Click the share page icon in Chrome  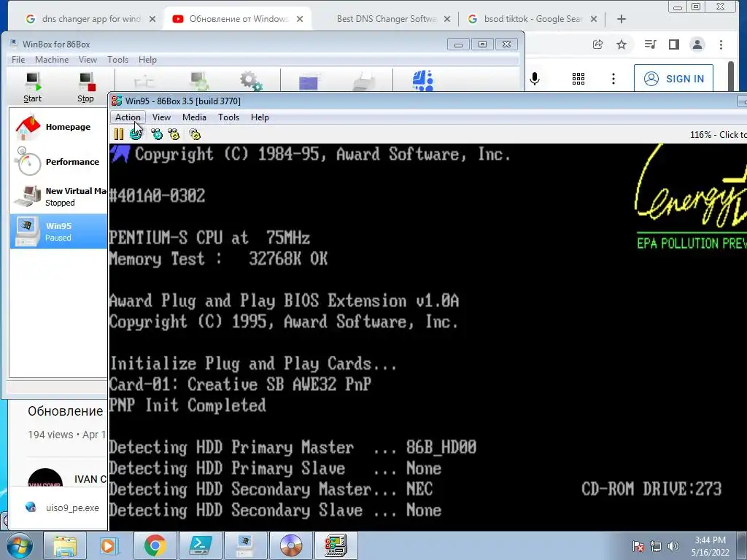(x=597, y=44)
